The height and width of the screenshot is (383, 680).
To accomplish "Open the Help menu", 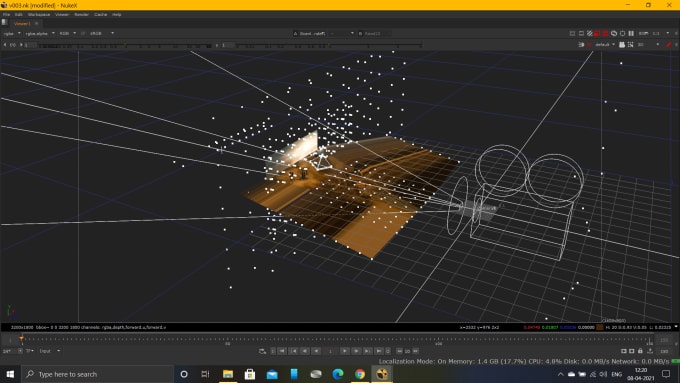I will pyautogui.click(x=117, y=14).
